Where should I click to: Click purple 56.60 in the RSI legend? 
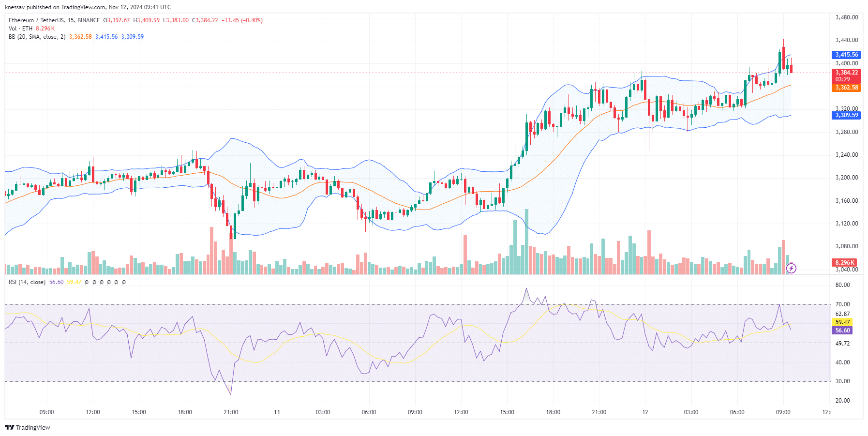pos(56,282)
